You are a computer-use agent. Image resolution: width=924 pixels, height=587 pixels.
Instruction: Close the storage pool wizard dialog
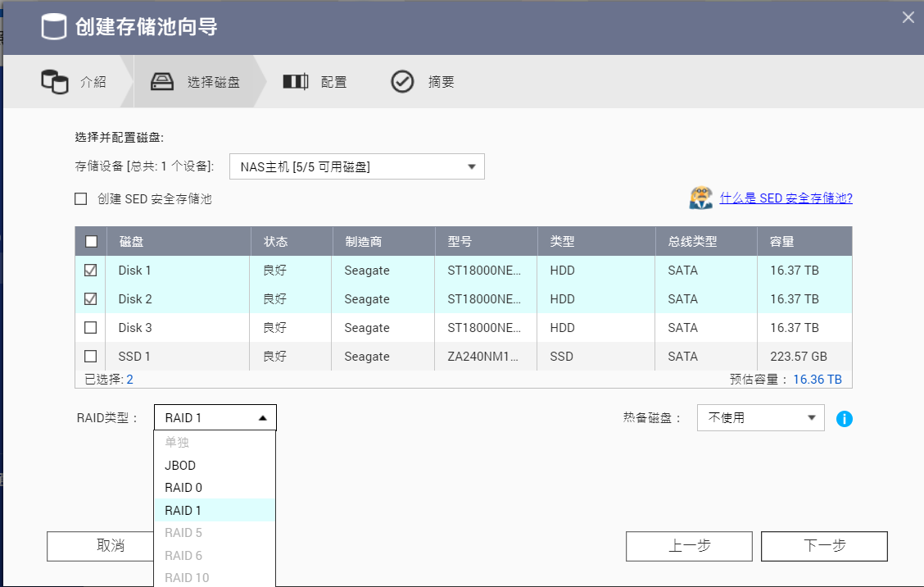pyautogui.click(x=908, y=17)
